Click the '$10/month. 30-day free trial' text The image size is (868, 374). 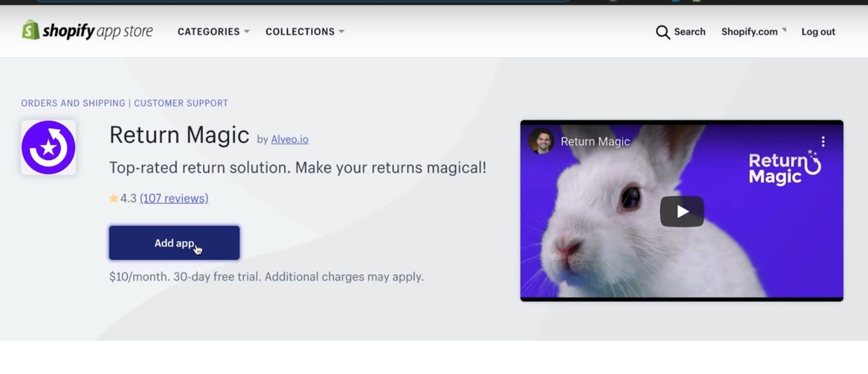tap(266, 277)
